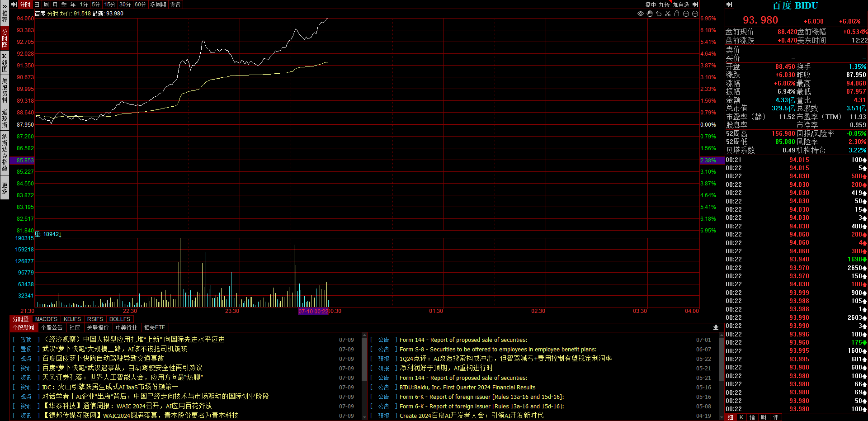This screenshot has width=868, height=421.
Task: Click the undo arrow icon
Action: coord(659,14)
